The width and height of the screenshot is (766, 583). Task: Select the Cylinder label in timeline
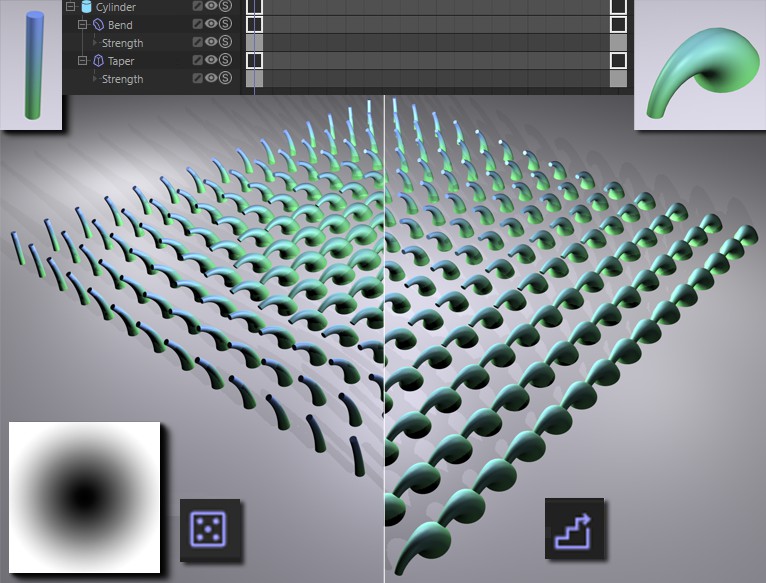tap(116, 7)
